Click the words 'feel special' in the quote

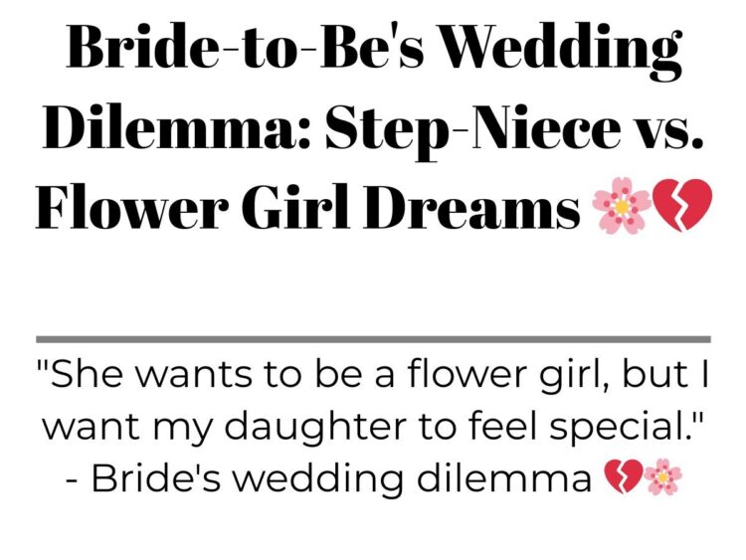pyautogui.click(x=575, y=427)
